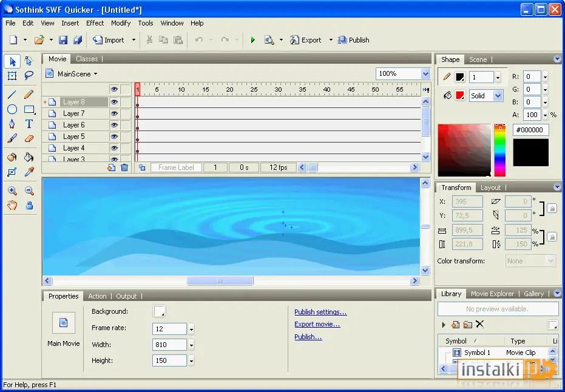Pick the Eraser tool
Viewport: 565px width, 392px height.
[x=29, y=138]
